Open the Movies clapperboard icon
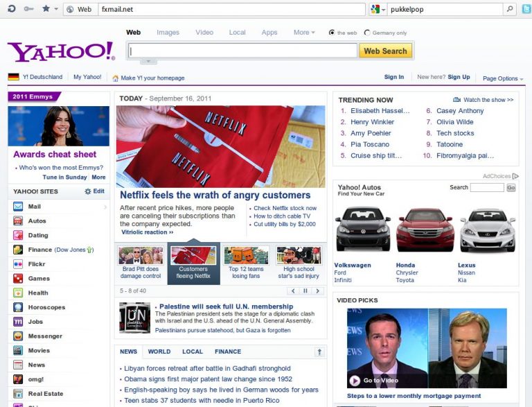 point(18,350)
